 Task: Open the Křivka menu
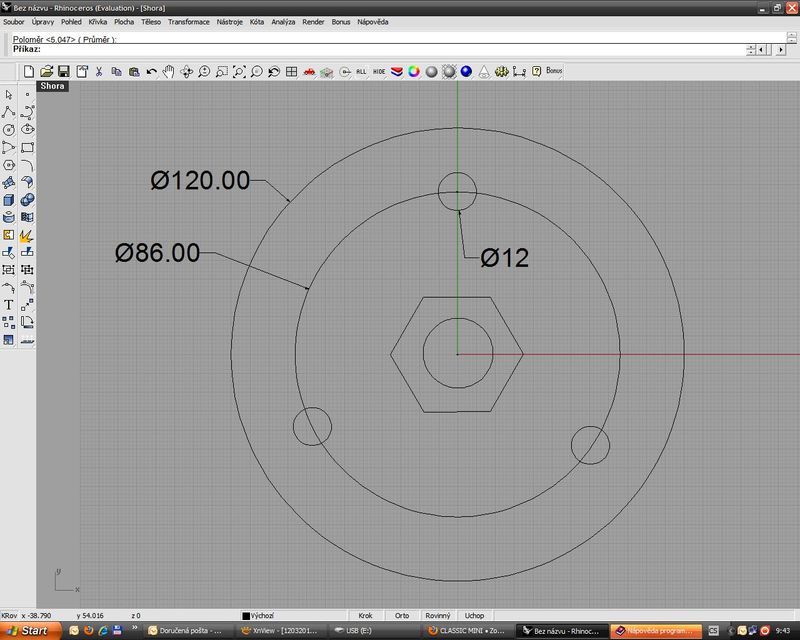click(x=98, y=21)
